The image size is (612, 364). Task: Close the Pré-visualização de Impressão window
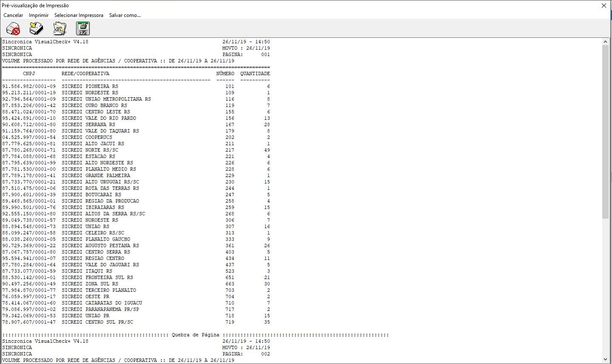pyautogui.click(x=603, y=6)
